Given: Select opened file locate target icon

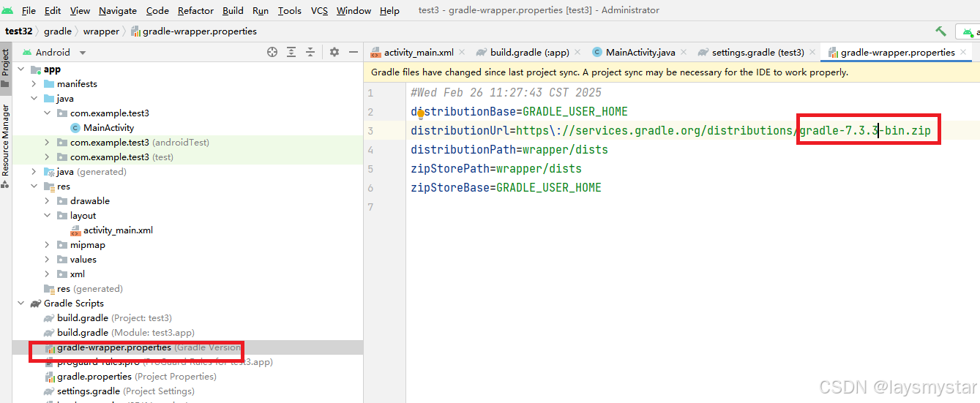Looking at the screenshot, I should [272, 52].
